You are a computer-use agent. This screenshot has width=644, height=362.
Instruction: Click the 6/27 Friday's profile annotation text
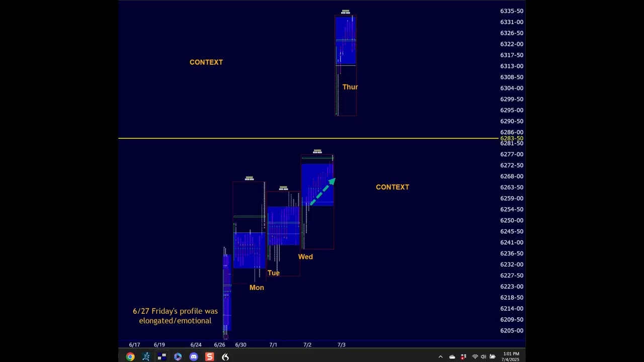click(175, 316)
